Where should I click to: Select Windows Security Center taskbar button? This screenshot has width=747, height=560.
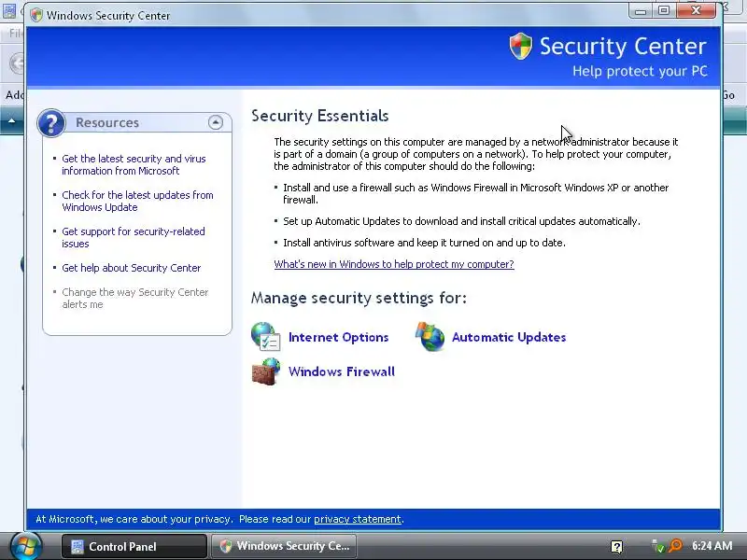[284, 546]
